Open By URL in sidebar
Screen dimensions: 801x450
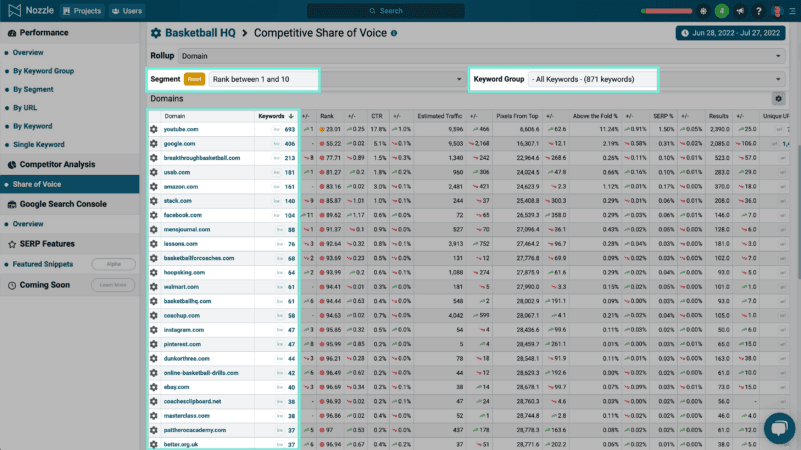pyautogui.click(x=25, y=108)
